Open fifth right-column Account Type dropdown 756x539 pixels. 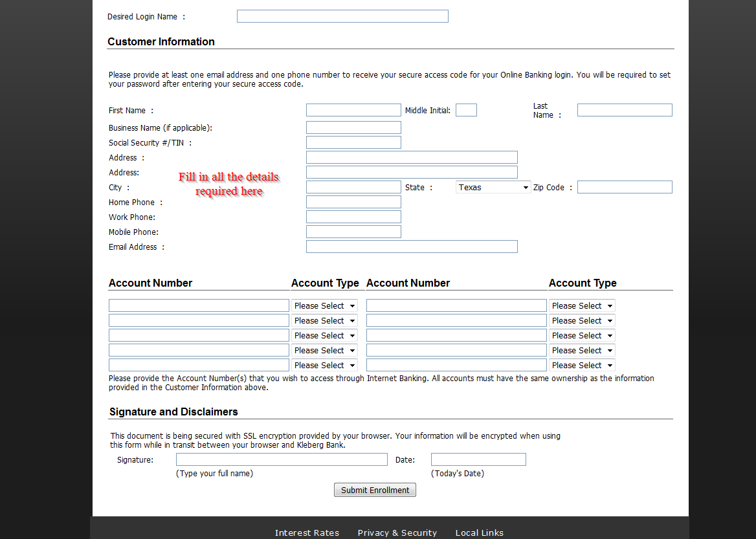coord(582,366)
